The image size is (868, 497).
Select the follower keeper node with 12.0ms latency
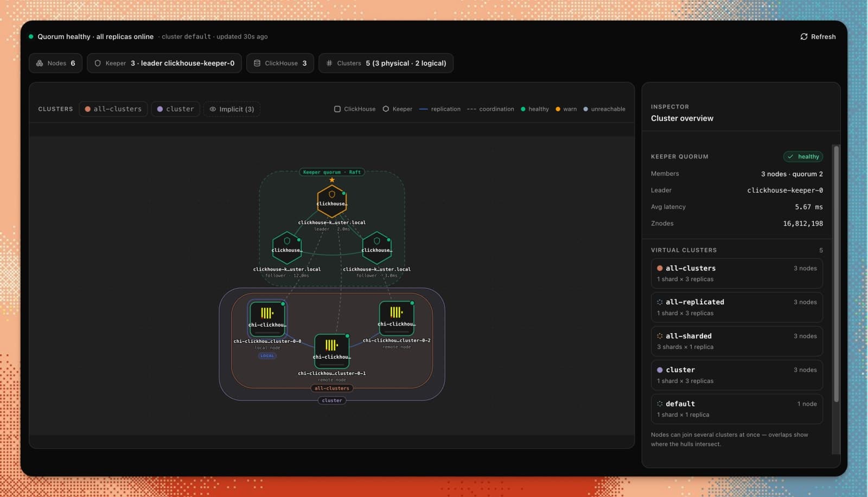point(286,248)
